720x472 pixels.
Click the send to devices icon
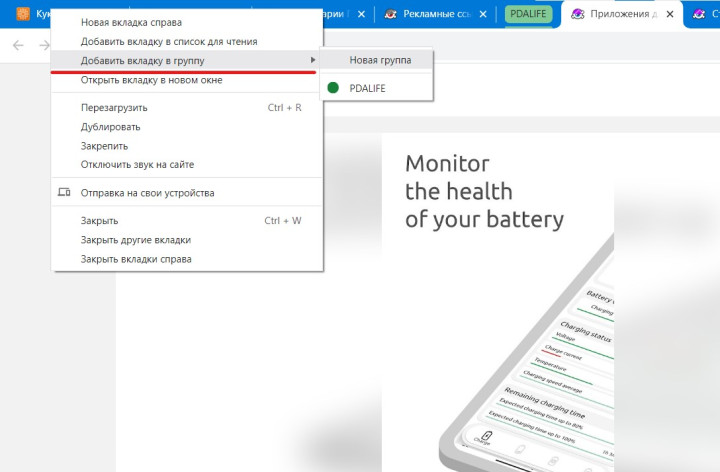click(x=64, y=193)
